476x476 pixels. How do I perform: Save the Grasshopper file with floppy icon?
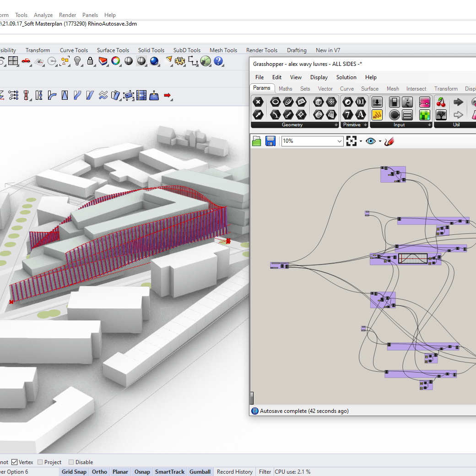click(x=270, y=141)
